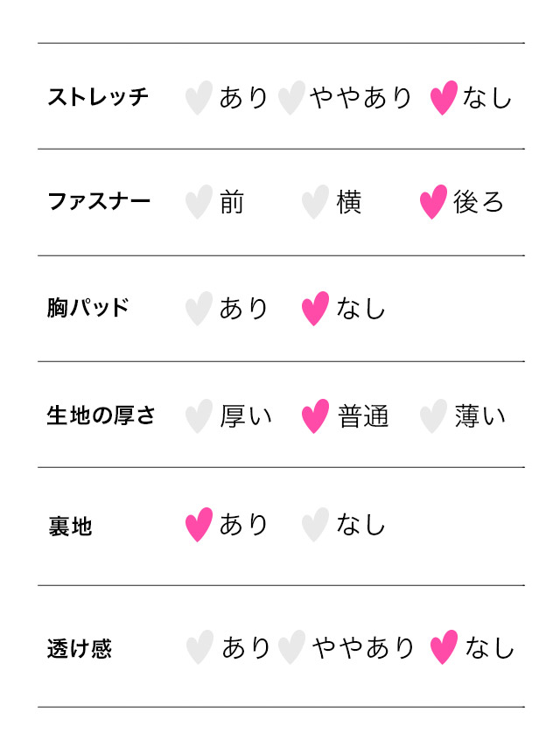Select the pink heart for 胸パッド なし

315,308
